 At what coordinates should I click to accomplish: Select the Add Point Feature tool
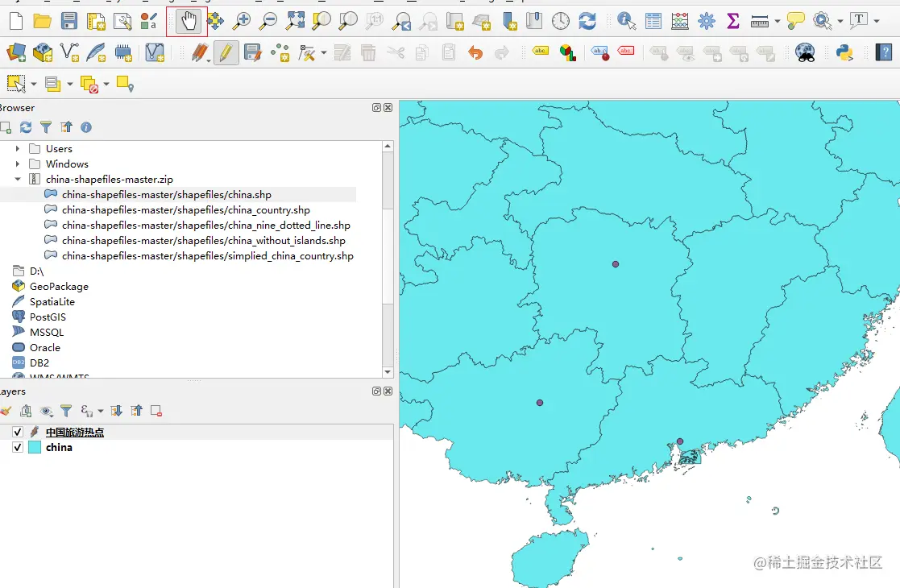(280, 53)
